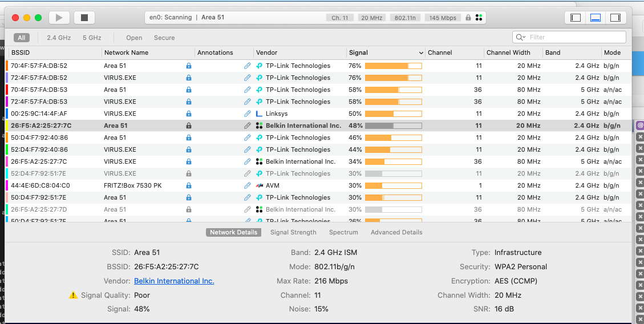Click TP-Link logo in 50:D4:F7:92:40:86 row
This screenshot has height=324, width=644.
(x=259, y=137)
